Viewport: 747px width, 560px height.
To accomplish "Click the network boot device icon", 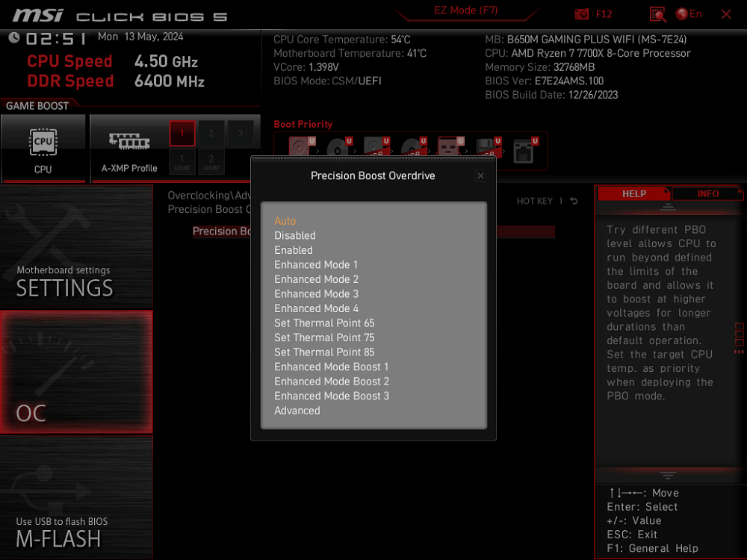I will [525, 150].
